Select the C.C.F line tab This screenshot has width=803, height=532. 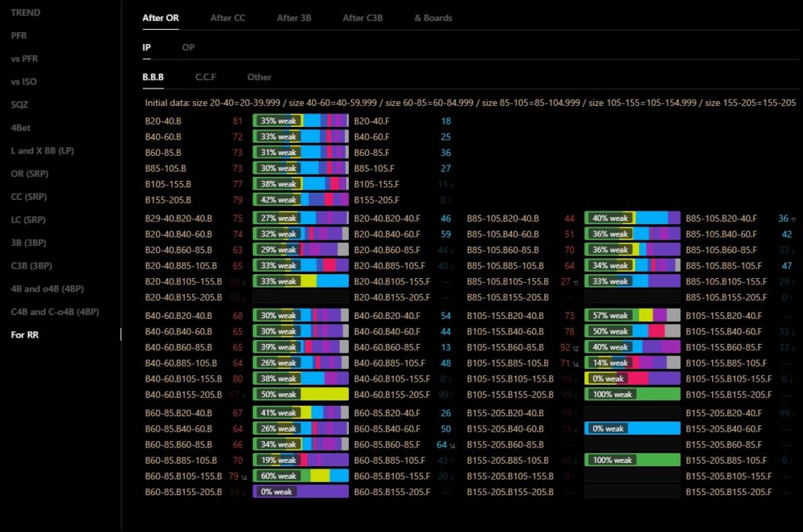(x=205, y=78)
